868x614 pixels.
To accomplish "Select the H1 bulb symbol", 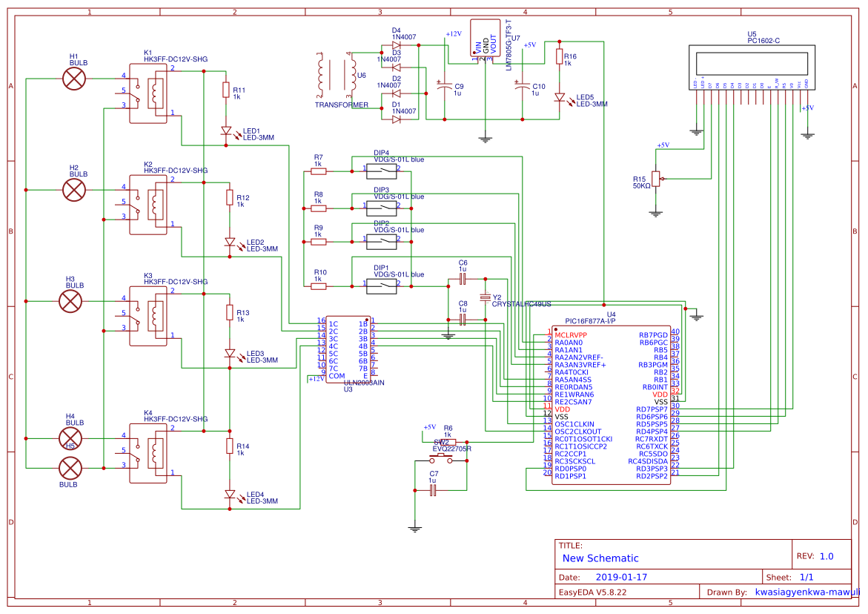I will pyautogui.click(x=74, y=79).
